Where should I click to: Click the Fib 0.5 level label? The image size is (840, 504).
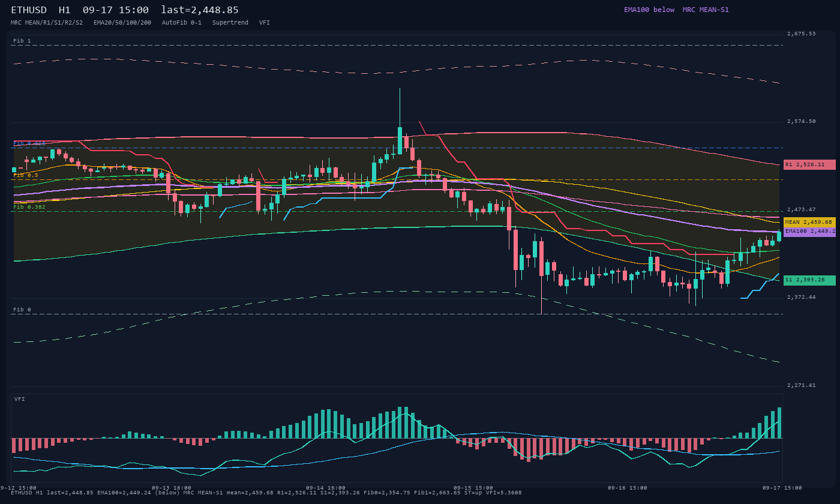(26, 175)
